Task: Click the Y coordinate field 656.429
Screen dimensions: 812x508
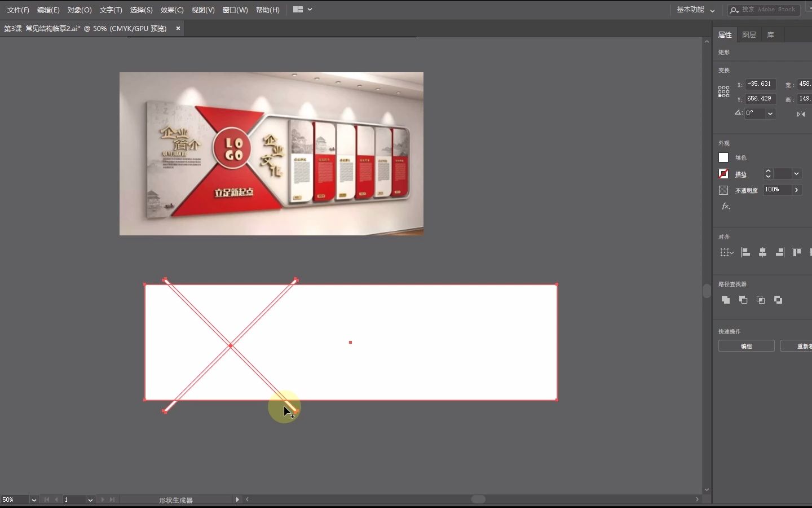Action: click(761, 99)
